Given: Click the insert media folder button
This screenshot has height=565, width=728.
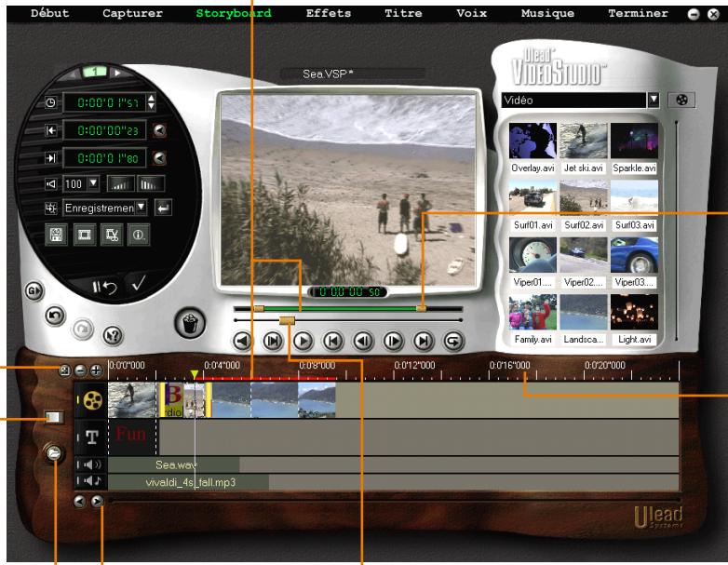Looking at the screenshot, I should pyautogui.click(x=53, y=452).
